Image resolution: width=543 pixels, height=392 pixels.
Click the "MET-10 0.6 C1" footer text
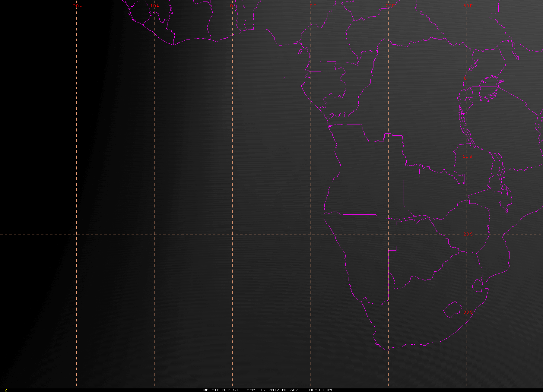[221, 390]
